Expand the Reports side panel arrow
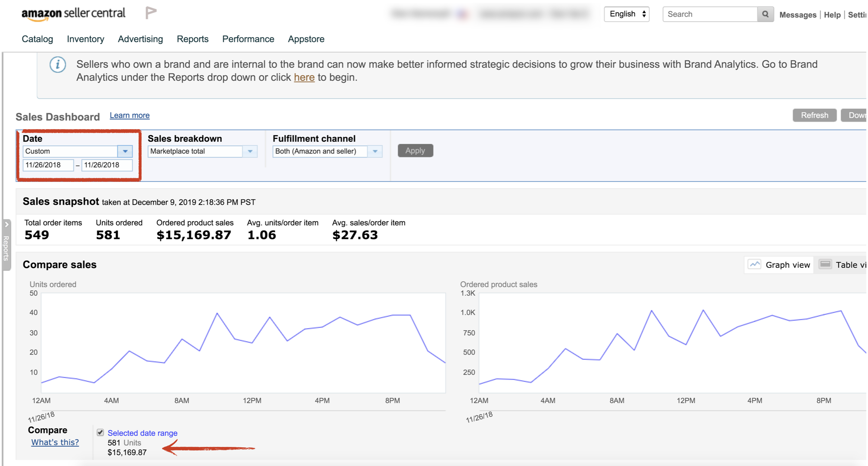868x466 pixels. 6,224
